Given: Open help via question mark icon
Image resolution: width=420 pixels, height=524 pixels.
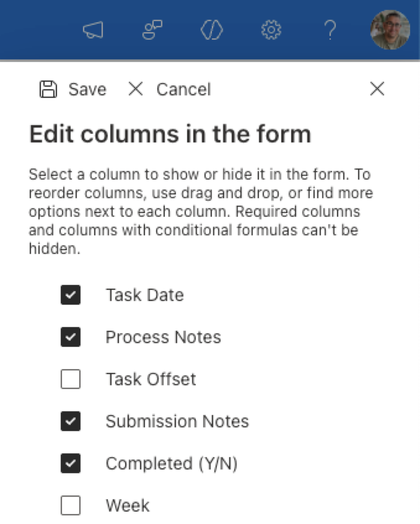Looking at the screenshot, I should pyautogui.click(x=331, y=30).
